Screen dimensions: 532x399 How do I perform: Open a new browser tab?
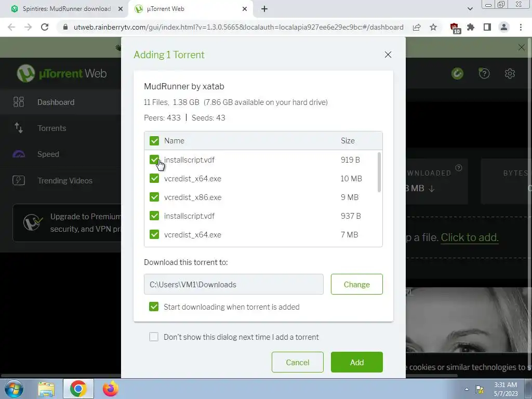coord(264,9)
